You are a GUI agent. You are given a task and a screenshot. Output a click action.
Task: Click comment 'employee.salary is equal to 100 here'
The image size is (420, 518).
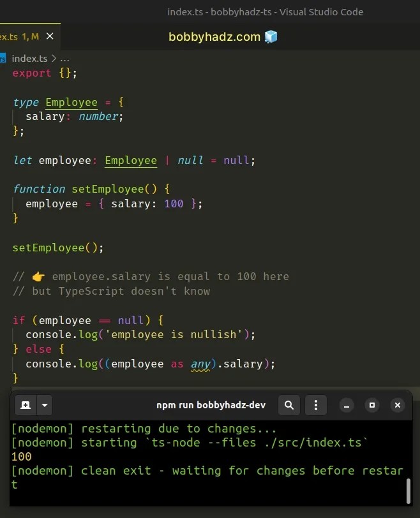point(170,276)
